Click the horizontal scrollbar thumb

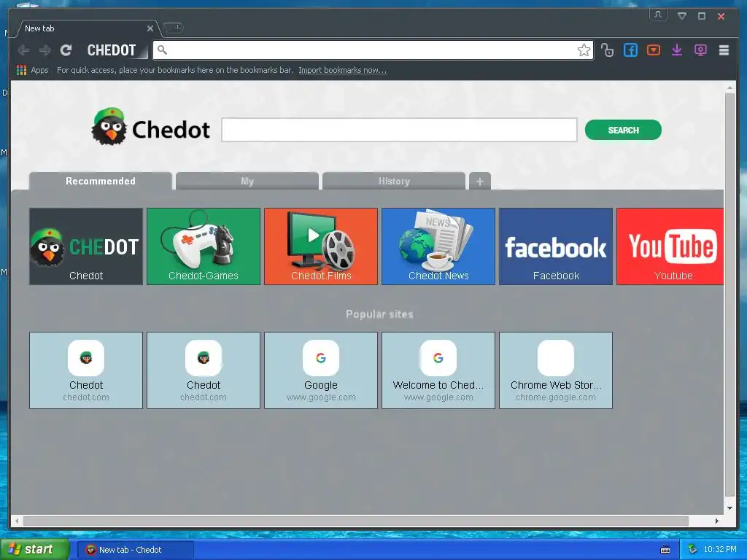(x=356, y=521)
